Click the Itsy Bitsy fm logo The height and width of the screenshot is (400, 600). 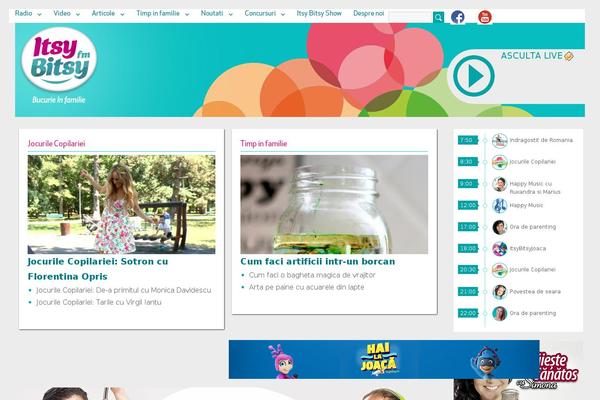coord(59,59)
